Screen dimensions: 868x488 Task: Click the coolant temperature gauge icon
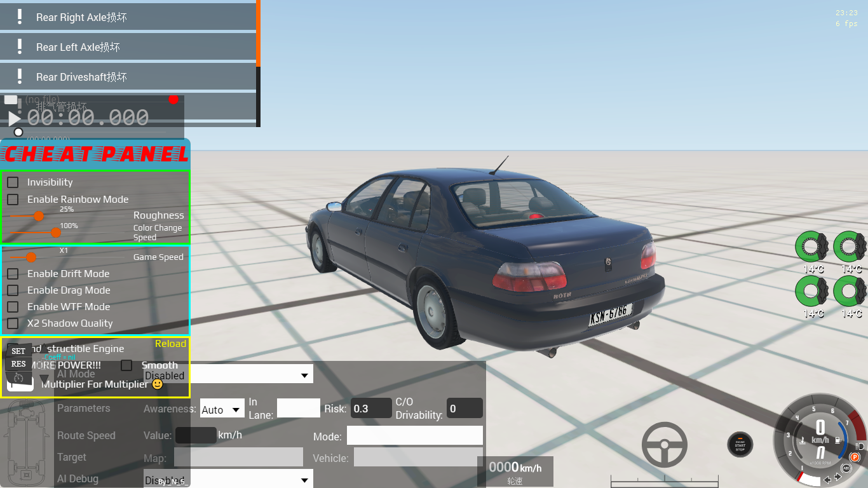click(803, 440)
